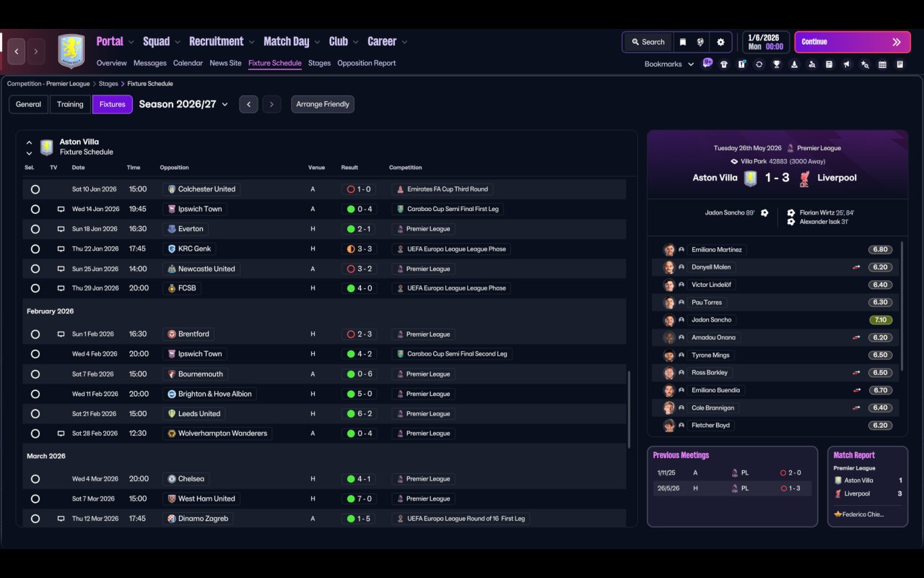The width and height of the screenshot is (924, 578).
Task: Click the TV icon on Everton fixture row
Action: [61, 229]
